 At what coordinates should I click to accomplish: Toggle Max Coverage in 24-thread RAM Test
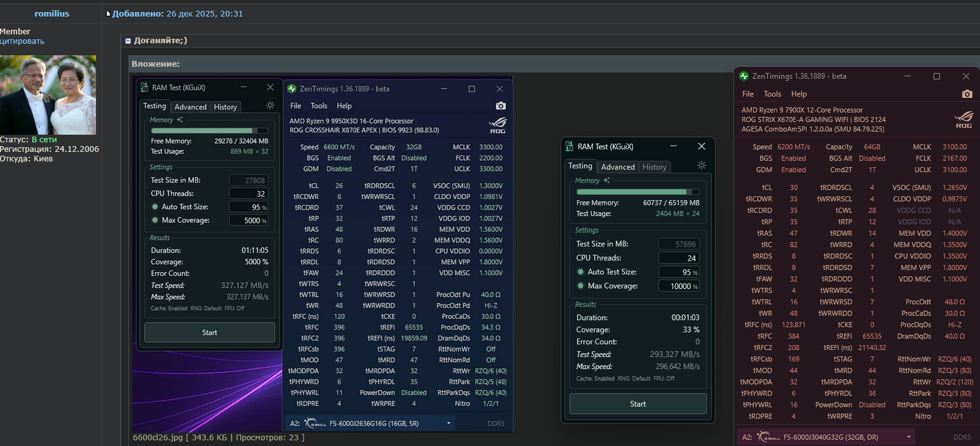pyautogui.click(x=580, y=286)
